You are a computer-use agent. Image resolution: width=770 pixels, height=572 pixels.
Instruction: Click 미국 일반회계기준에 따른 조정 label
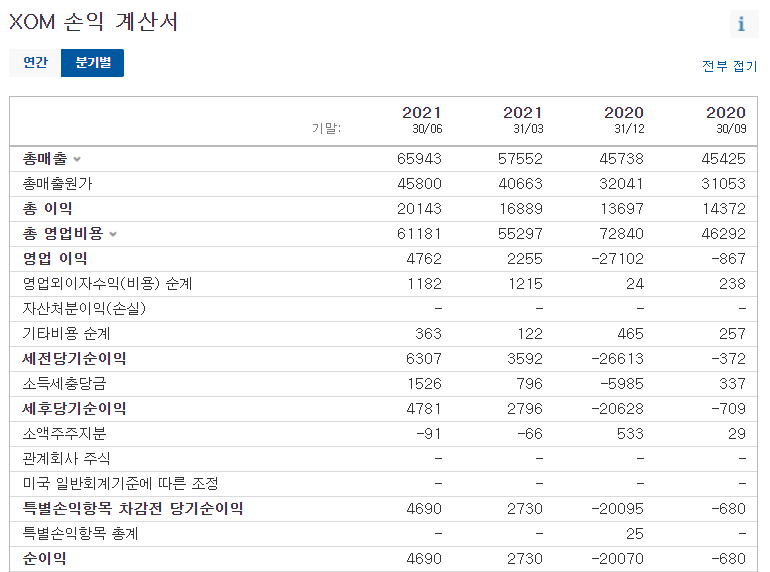point(120,484)
